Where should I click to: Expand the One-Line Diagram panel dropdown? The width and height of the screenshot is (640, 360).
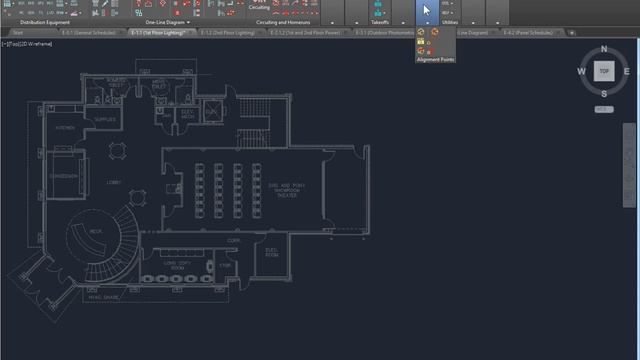[x=188, y=22]
